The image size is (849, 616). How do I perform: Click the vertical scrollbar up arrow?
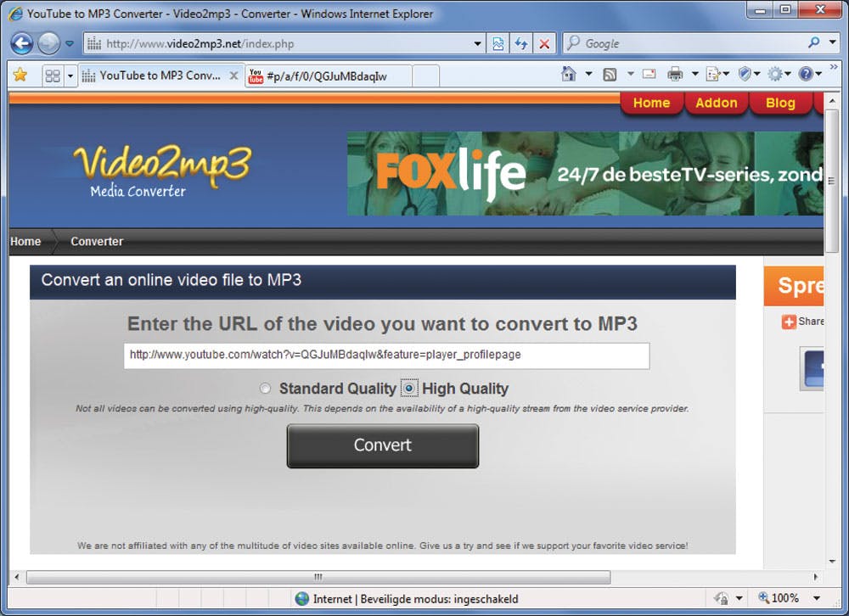(833, 101)
